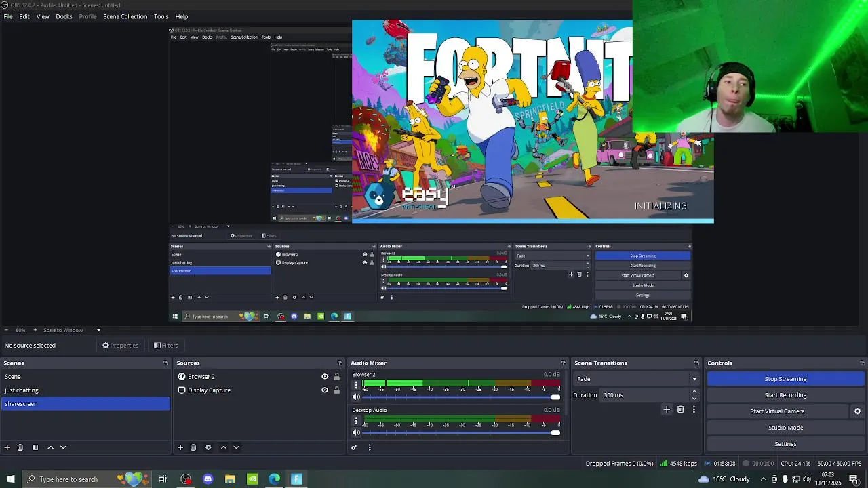Viewport: 868px width, 488px height.
Task: Open the Fade transition dropdown
Action: click(x=636, y=379)
